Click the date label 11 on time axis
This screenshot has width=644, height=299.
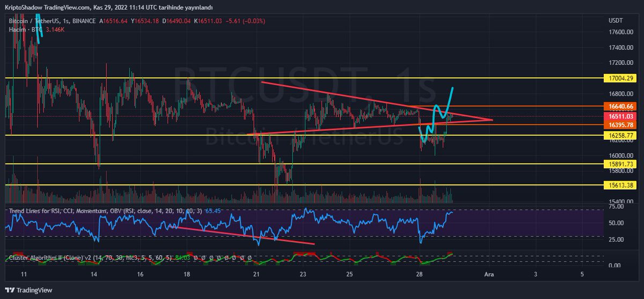pos(24,274)
